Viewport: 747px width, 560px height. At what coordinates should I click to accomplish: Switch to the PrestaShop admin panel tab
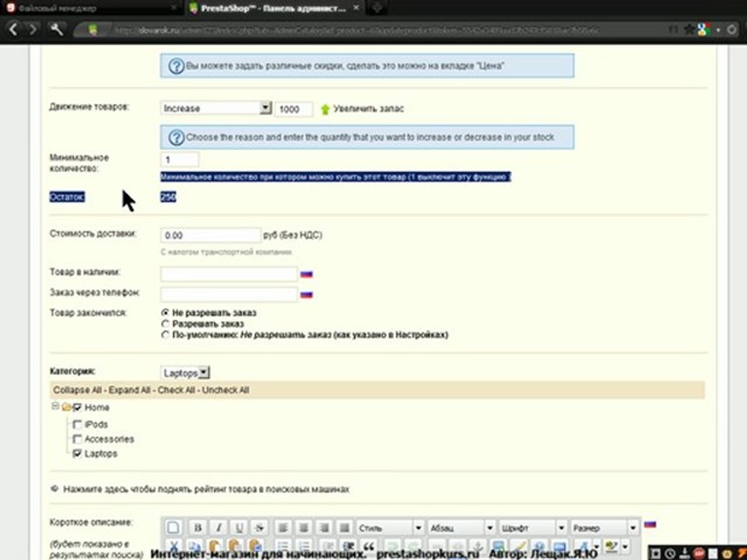point(274,9)
